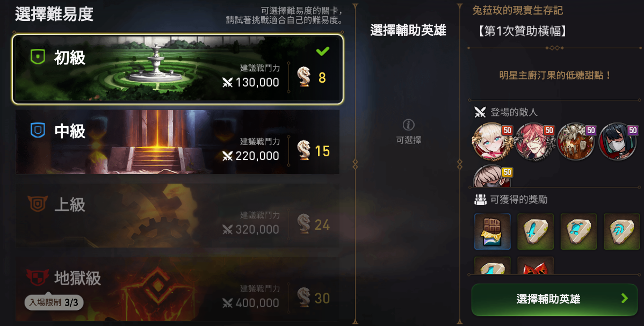Screen dimensions: 644x326
Task: Select the 中級 difficulty stage
Action: (178, 142)
